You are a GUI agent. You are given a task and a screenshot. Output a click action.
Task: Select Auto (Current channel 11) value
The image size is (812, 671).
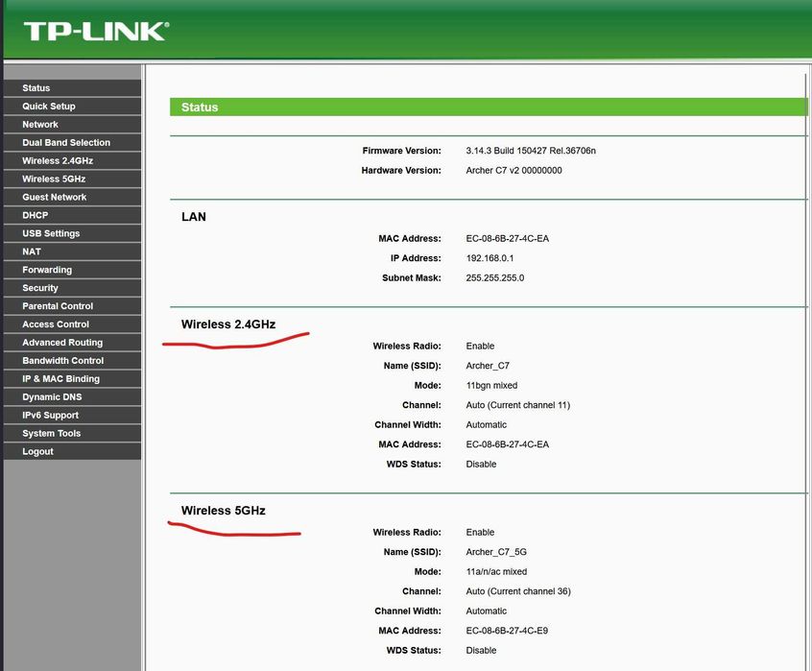pos(518,405)
